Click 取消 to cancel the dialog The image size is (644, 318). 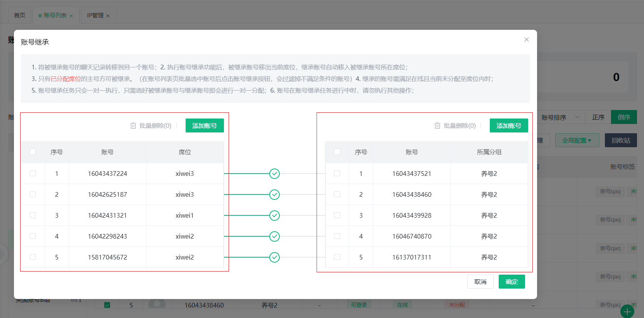pos(480,282)
